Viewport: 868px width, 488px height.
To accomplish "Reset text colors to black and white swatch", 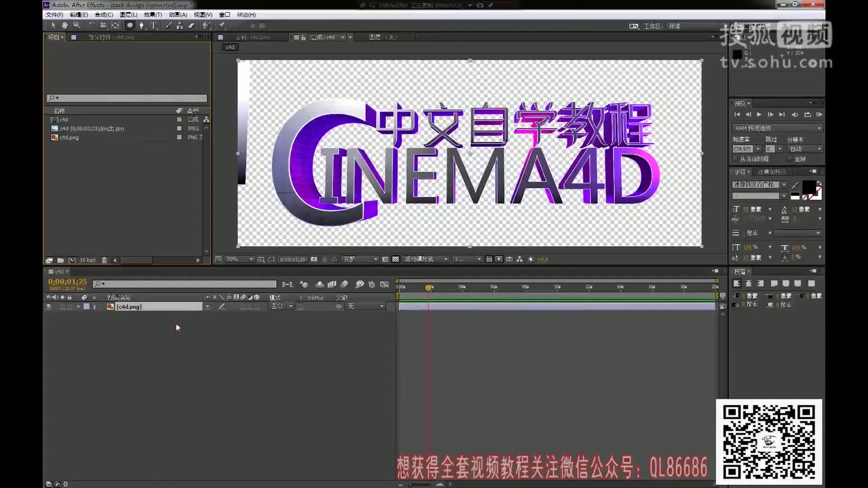I will (795, 196).
